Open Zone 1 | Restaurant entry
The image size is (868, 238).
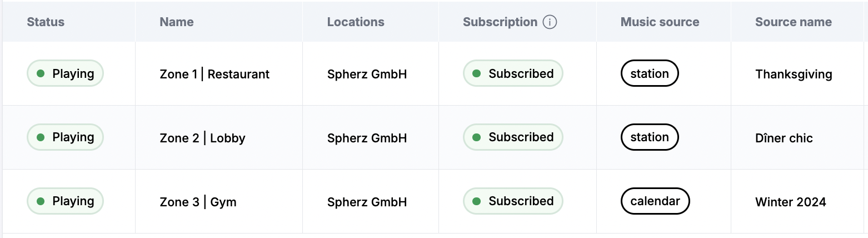tap(214, 74)
